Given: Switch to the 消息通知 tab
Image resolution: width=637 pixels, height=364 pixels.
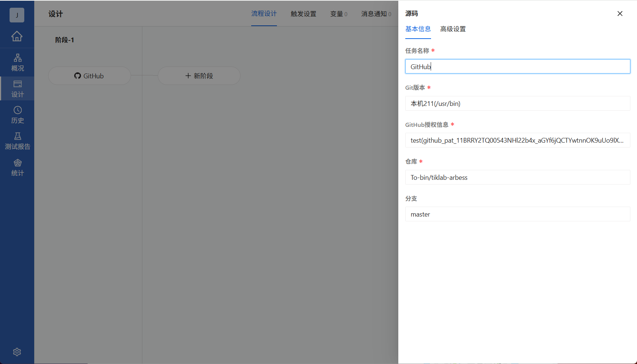Looking at the screenshot, I should pos(374,14).
